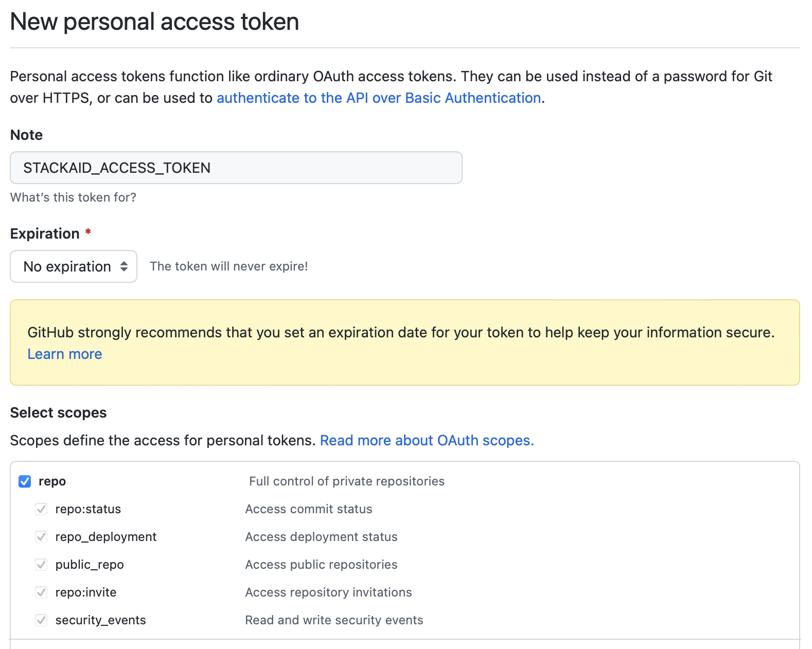Uncheck the repo scope checkbox
Image resolution: width=812 pixels, height=649 pixels.
coord(25,481)
